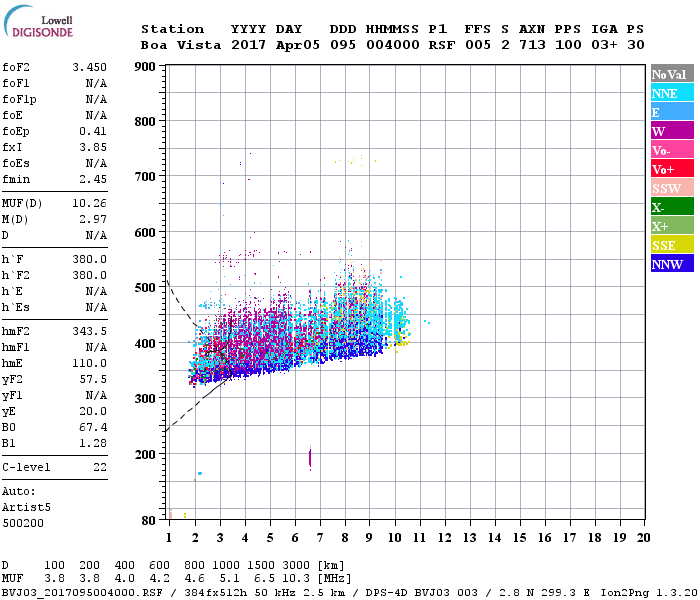This screenshot has height=600, width=700.
Task: Click the B1 value 1.28
Action: pyautogui.click(x=93, y=443)
